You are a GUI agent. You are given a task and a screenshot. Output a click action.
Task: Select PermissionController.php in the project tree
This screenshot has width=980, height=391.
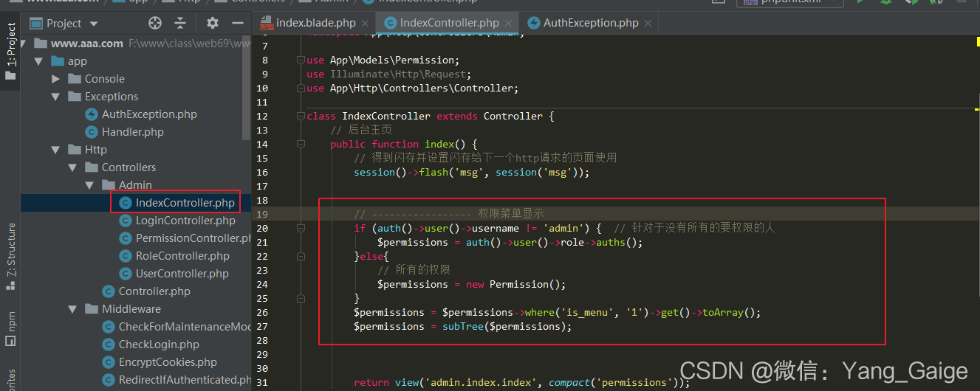194,238
